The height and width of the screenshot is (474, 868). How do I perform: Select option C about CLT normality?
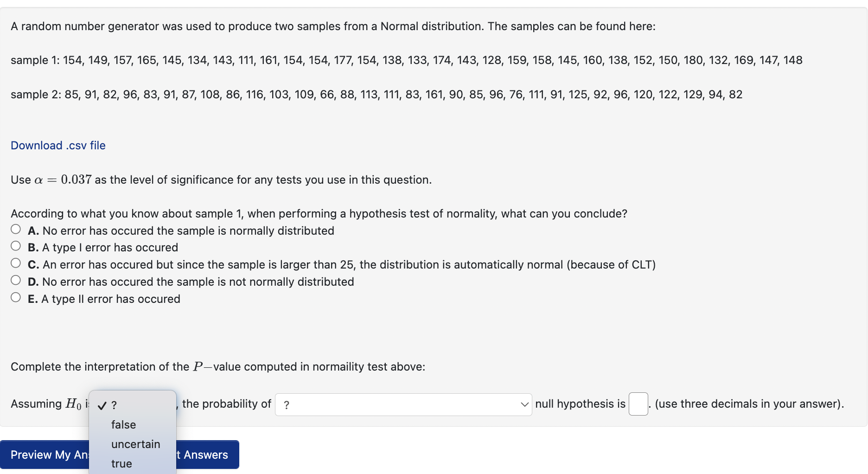15,263
